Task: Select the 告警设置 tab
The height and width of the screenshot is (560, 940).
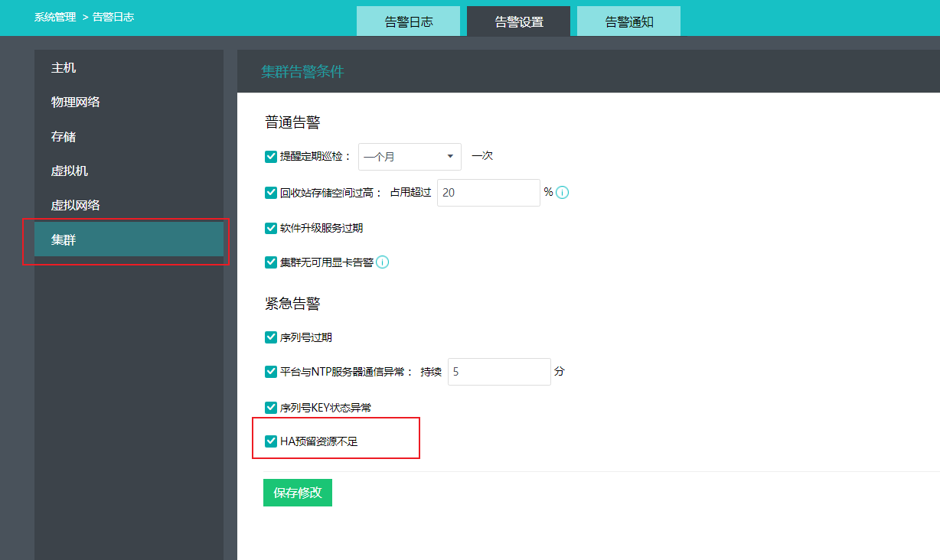Action: pos(519,21)
